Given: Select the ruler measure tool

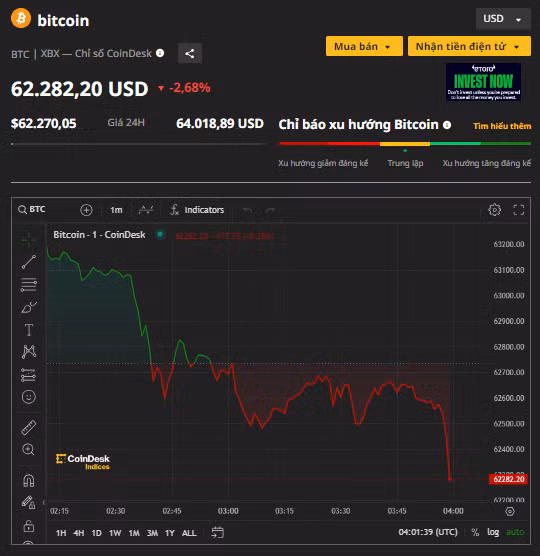Looking at the screenshot, I should pos(29,428).
